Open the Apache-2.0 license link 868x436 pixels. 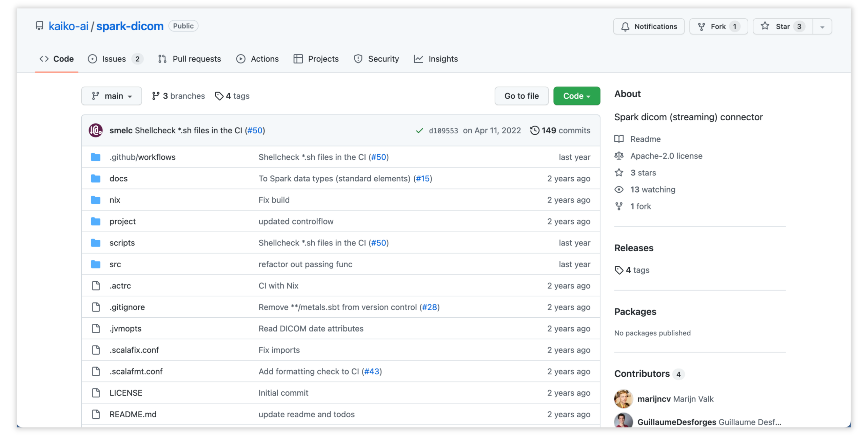pos(658,156)
